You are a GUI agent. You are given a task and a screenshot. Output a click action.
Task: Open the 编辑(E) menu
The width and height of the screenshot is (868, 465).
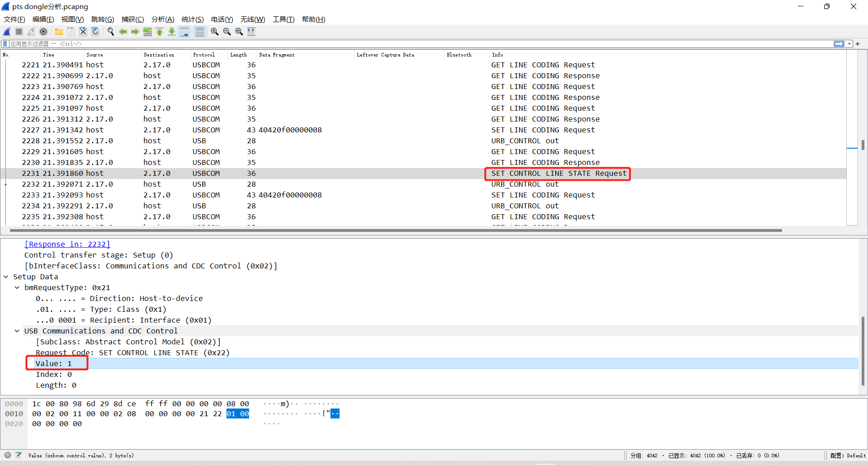point(43,19)
